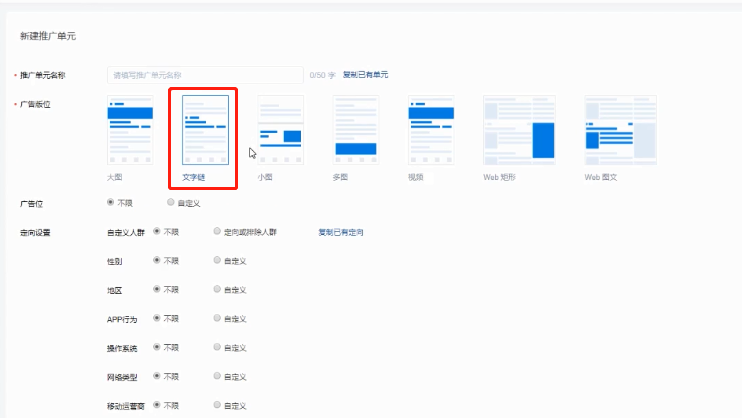Choose the 视频 ad format thumbnail

(431, 130)
